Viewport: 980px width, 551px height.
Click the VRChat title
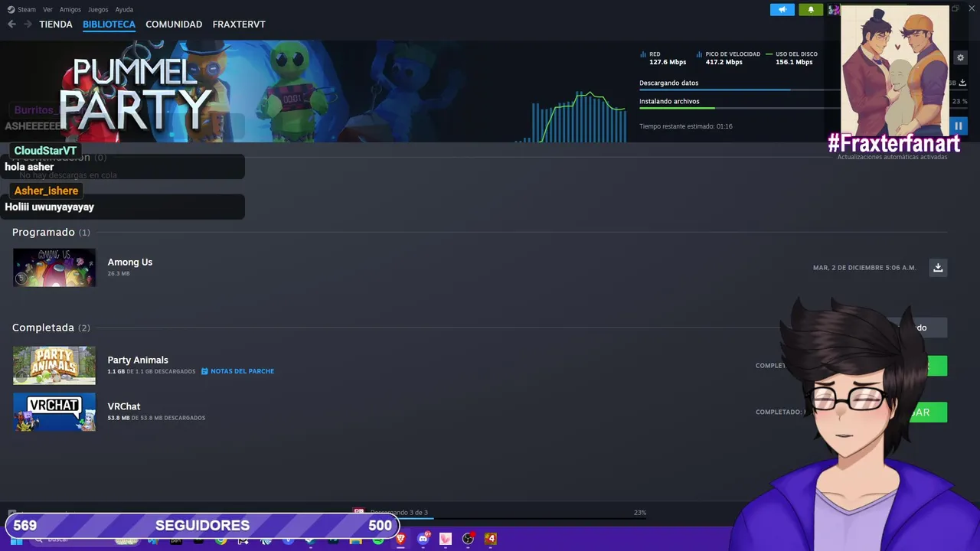coord(124,406)
